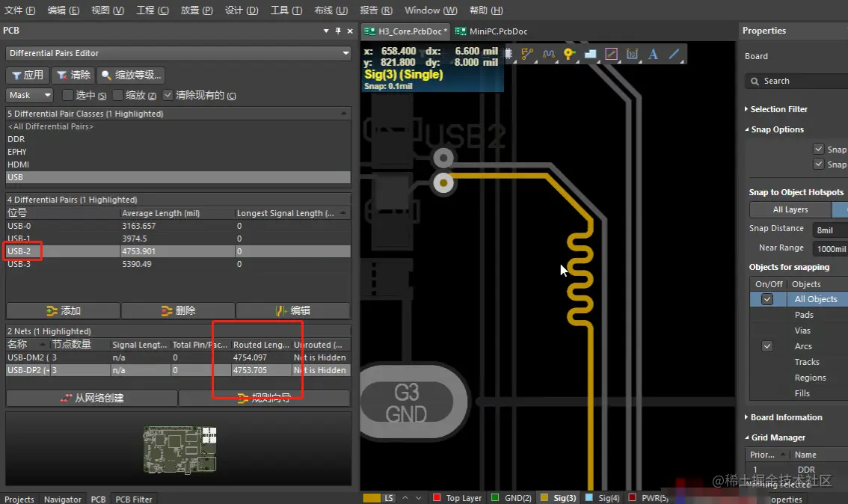Toggle the All Objects snapping checkbox
848x504 pixels.
(767, 299)
